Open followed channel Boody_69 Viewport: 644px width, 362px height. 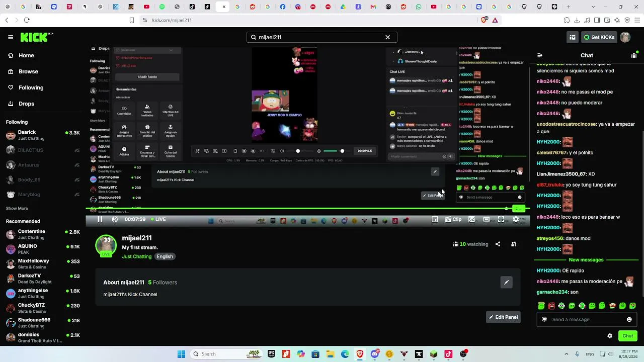(x=43, y=179)
